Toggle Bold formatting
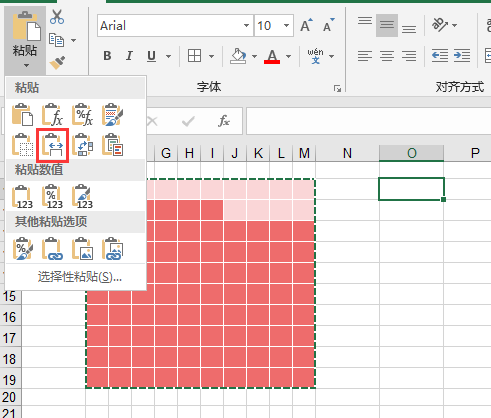Screen dimensions: 491x418 pyautogui.click(x=107, y=56)
